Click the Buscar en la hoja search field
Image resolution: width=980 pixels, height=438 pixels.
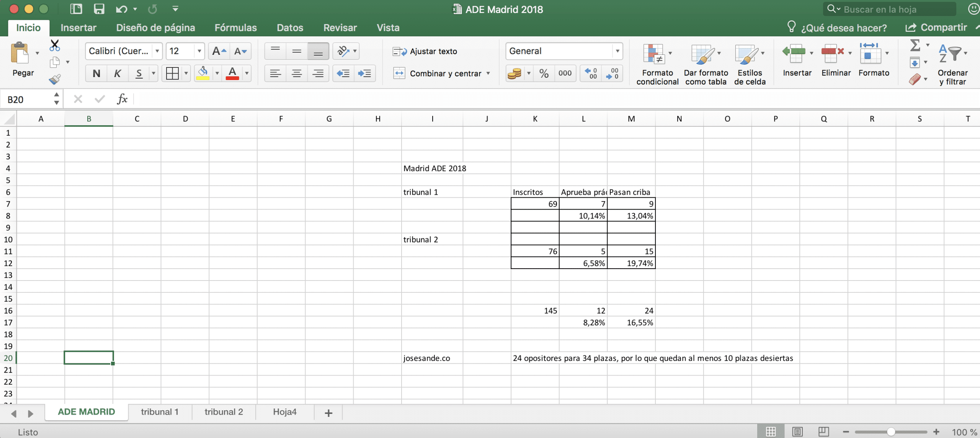click(890, 9)
